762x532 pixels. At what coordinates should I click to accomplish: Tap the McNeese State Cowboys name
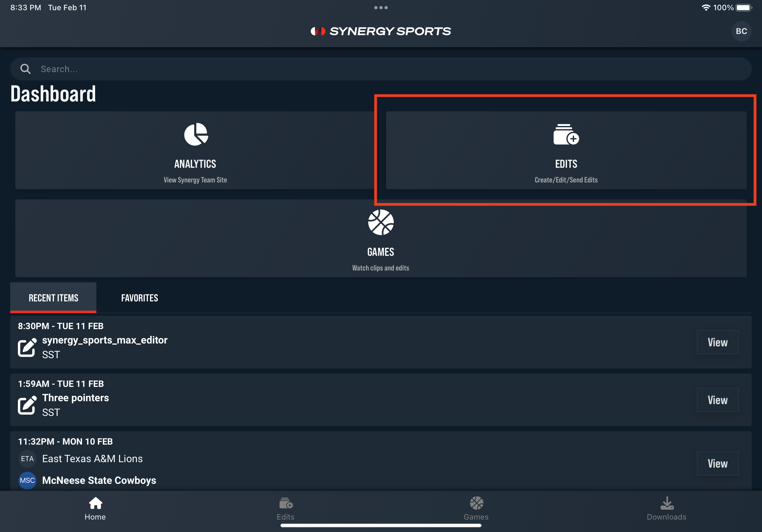click(99, 480)
